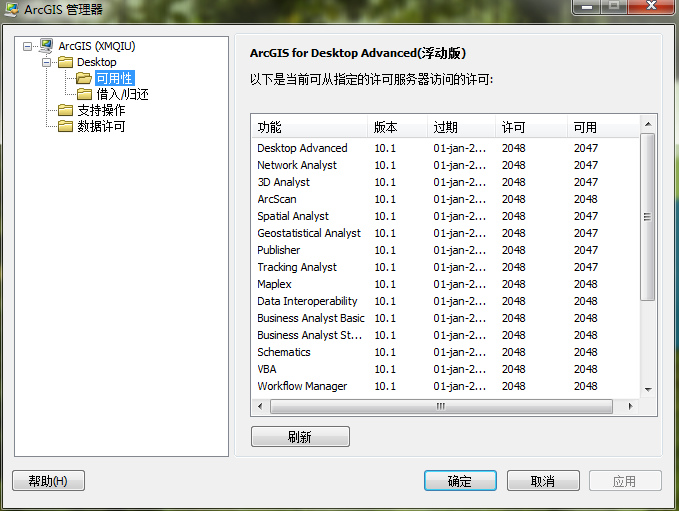
Task: Sort by the 版本 column header
Action: click(x=397, y=127)
